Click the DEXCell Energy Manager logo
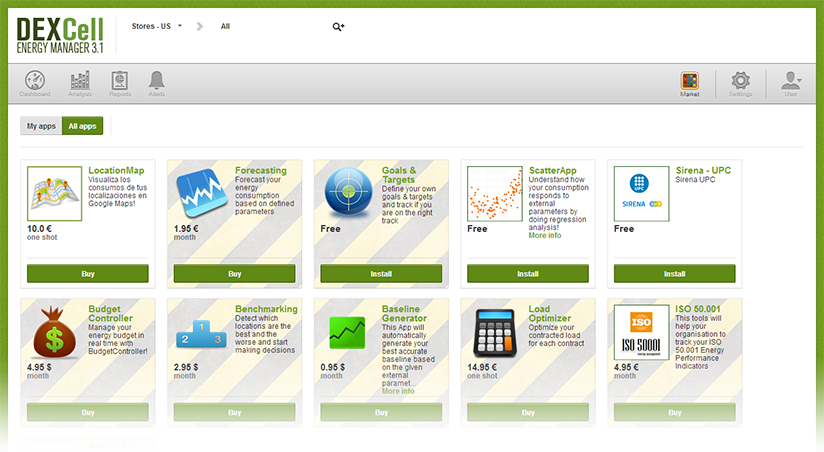824x452 pixels. [60, 35]
